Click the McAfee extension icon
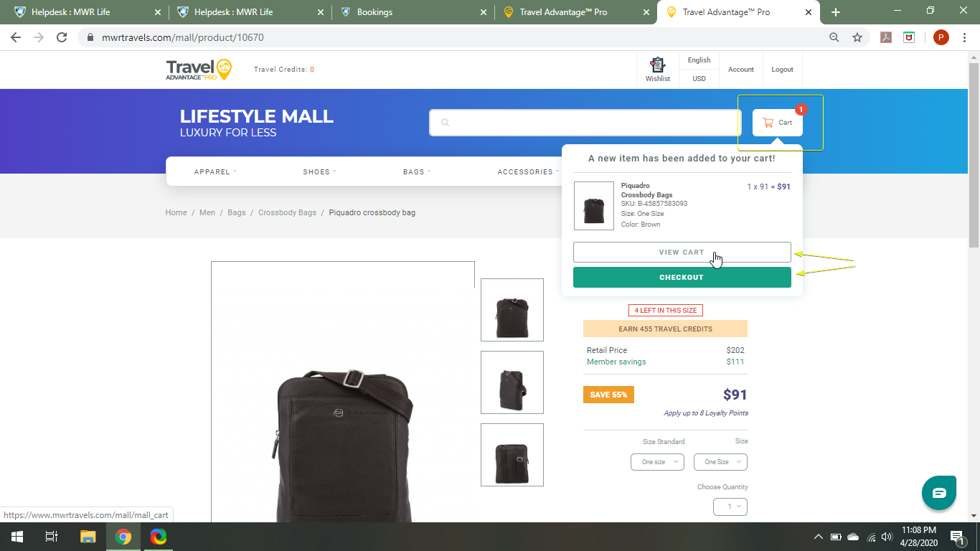The height and width of the screenshot is (551, 980). click(909, 37)
